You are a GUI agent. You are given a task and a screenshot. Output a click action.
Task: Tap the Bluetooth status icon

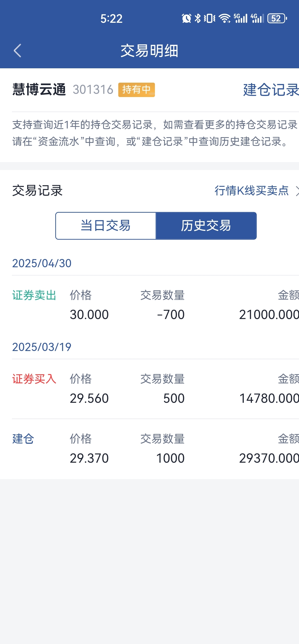coord(198,18)
